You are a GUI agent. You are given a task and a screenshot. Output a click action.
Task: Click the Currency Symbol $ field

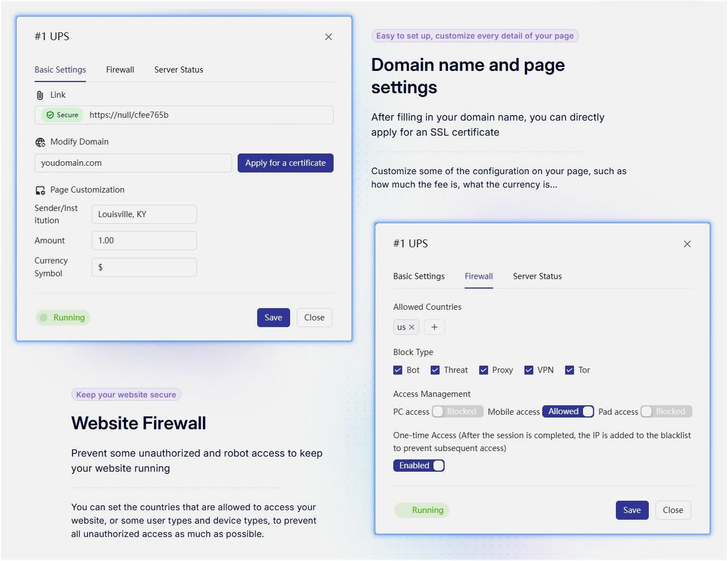coord(144,267)
